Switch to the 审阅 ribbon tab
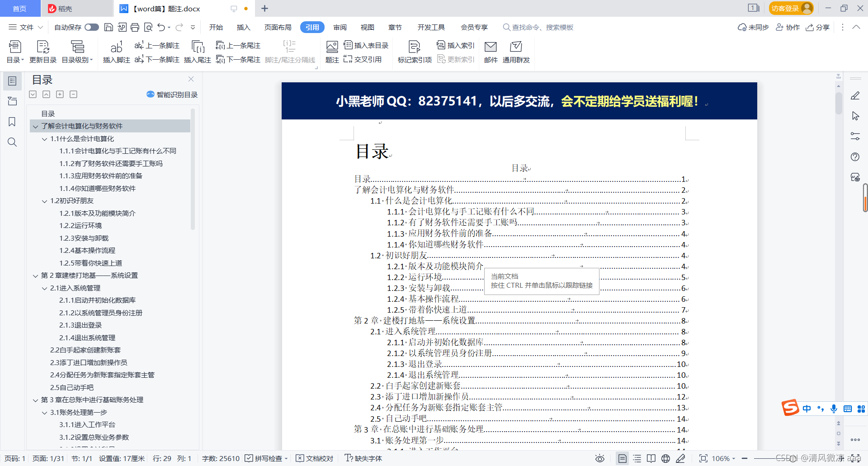This screenshot has height=466, width=868. [340, 27]
